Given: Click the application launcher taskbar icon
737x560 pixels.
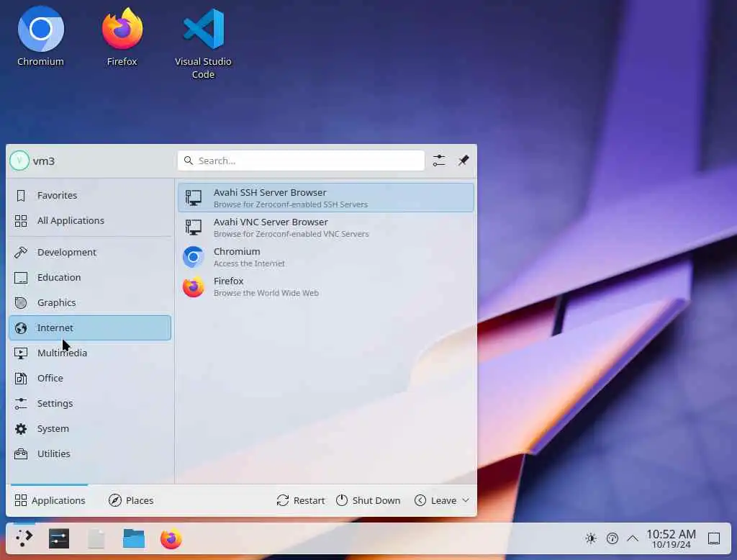Looking at the screenshot, I should (x=24, y=538).
